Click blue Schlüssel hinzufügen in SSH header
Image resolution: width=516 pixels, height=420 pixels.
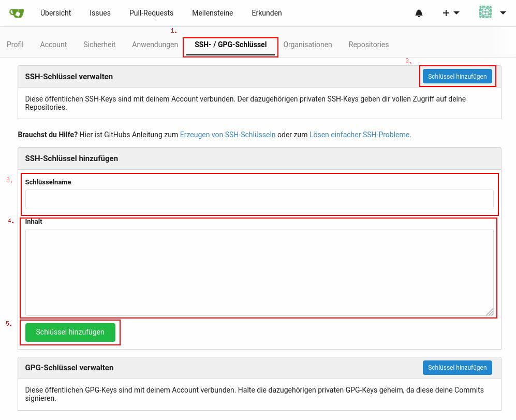click(457, 76)
